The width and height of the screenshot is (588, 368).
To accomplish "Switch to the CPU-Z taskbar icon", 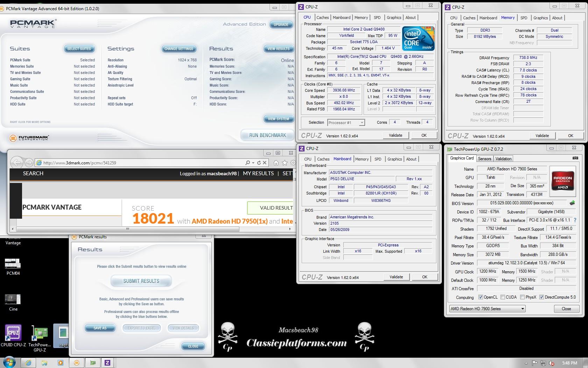I will point(107,363).
